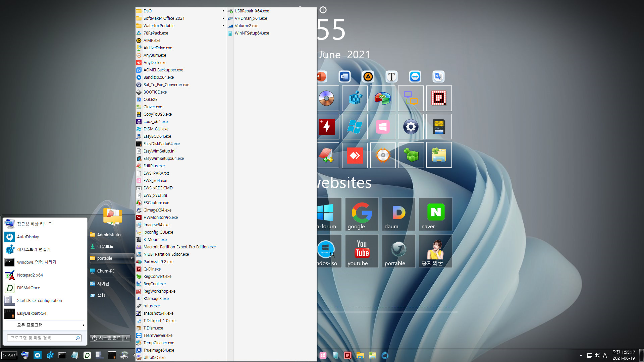644x362 pixels.
Task: Open shutdown options arrow next to 시스템 종료
Action: tap(127, 338)
